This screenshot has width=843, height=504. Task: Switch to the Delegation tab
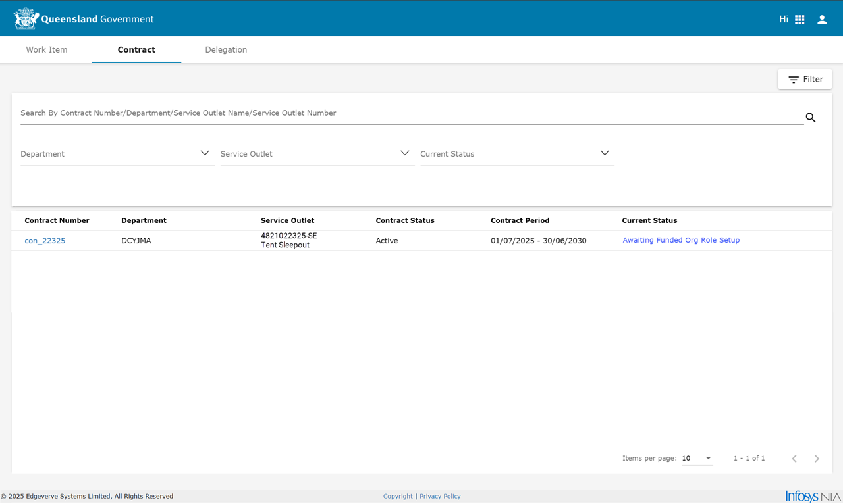226,49
